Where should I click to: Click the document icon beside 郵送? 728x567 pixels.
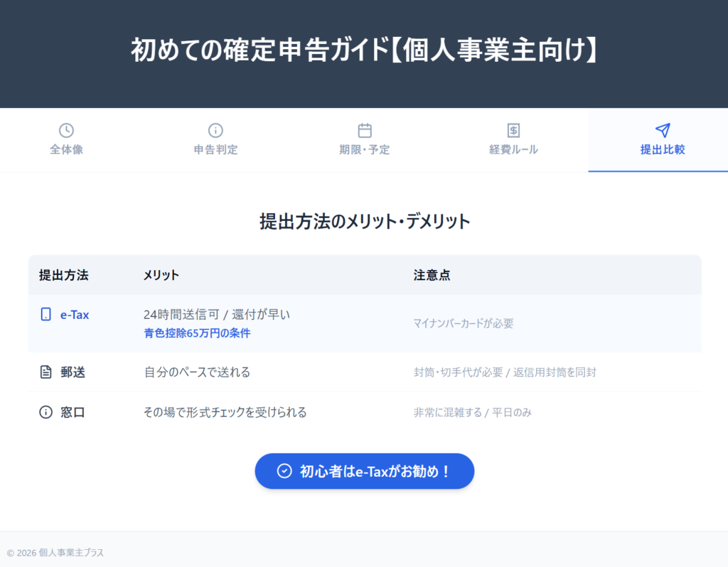coord(44,372)
